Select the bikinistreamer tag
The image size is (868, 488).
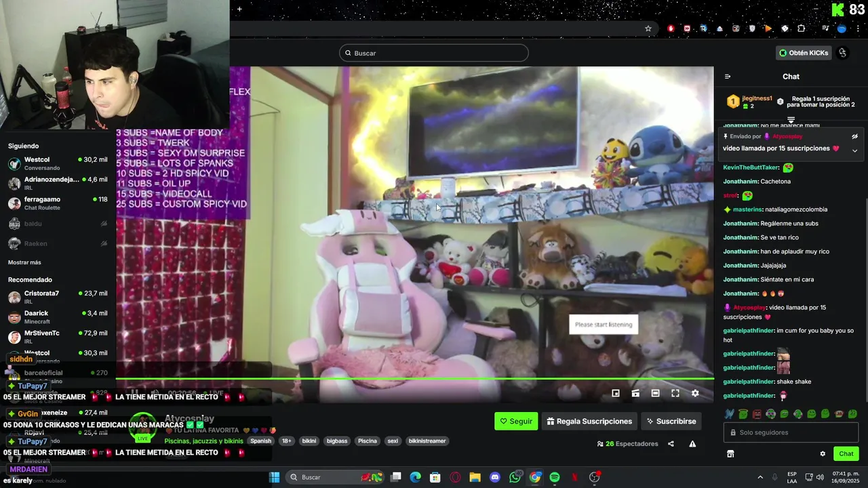(x=427, y=441)
